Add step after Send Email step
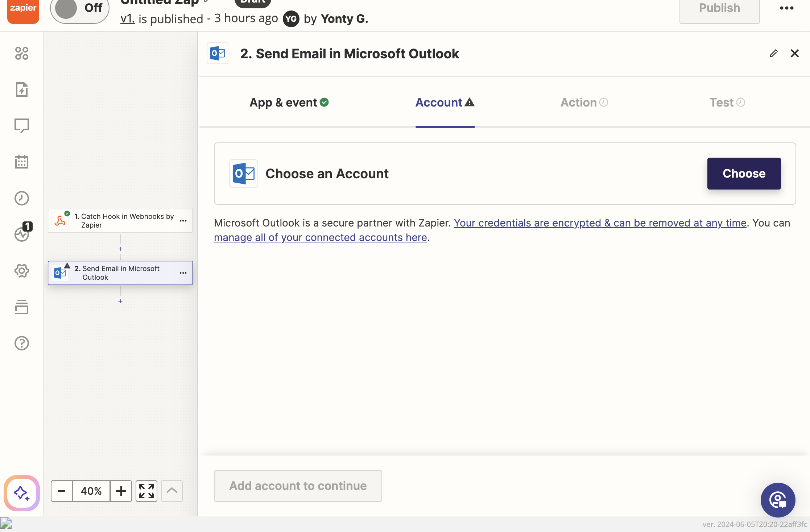810x532 pixels. pyautogui.click(x=120, y=301)
